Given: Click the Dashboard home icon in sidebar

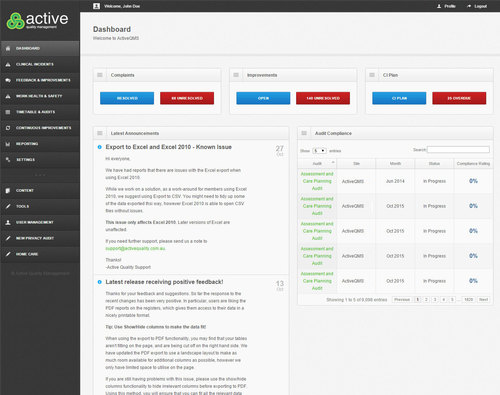Looking at the screenshot, I should [x=8, y=48].
